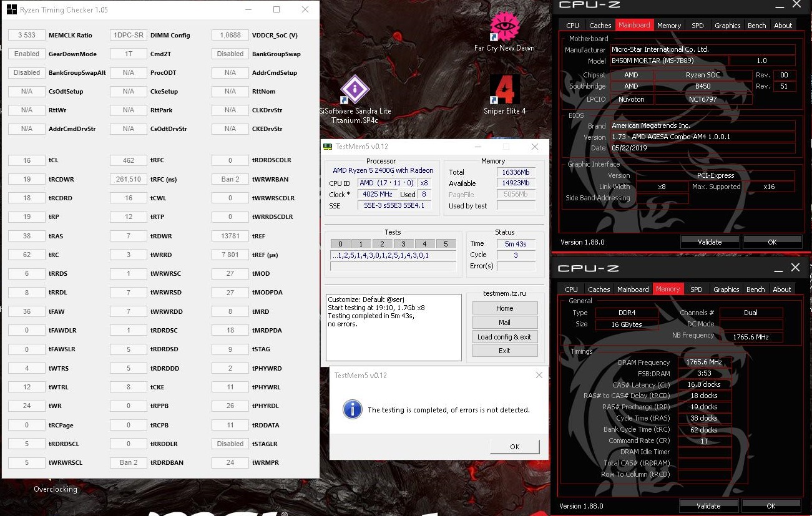Click OK button in lower CPU-Z window
This screenshot has width=812, height=516.
pyautogui.click(x=771, y=506)
